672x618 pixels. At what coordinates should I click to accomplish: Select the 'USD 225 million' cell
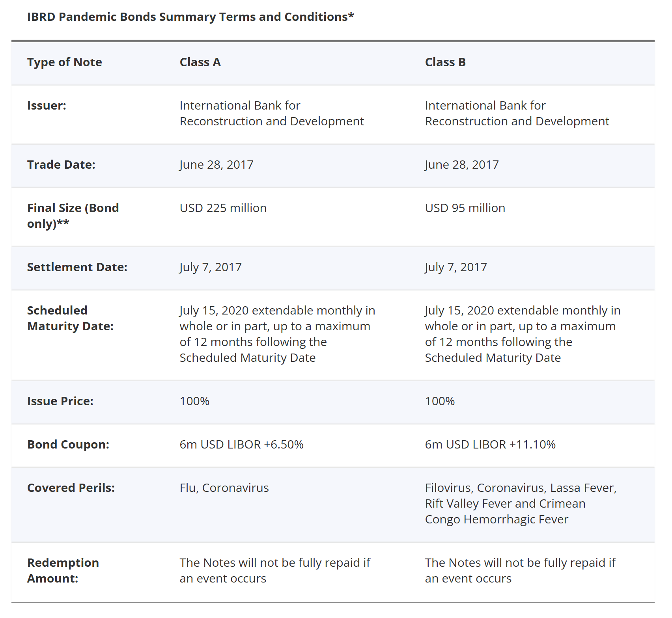(x=223, y=208)
